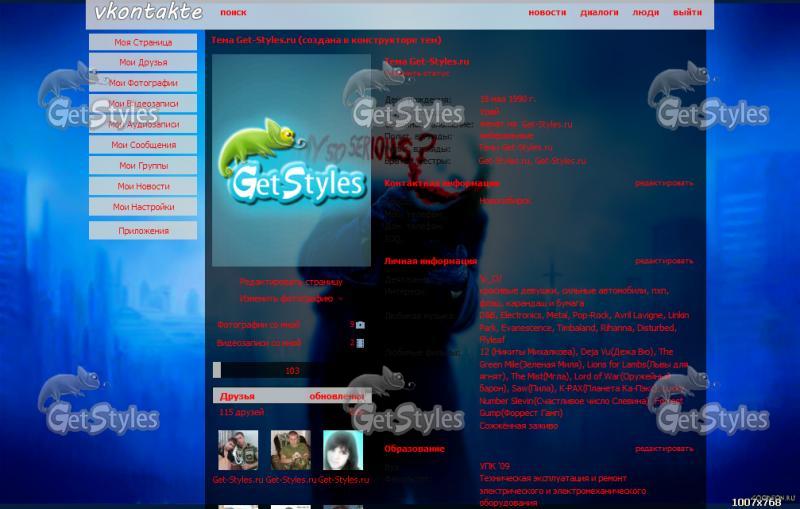
Task: Open Мои Друзья in sidebar
Action: point(143,62)
